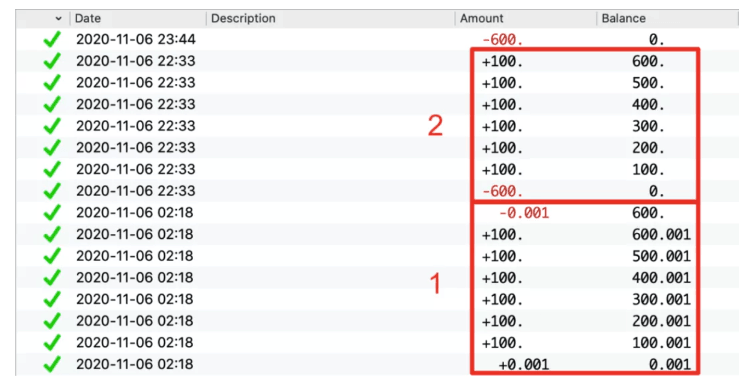Select the balance cell showing 100.
This screenshot has width=750, height=391.
pos(648,169)
